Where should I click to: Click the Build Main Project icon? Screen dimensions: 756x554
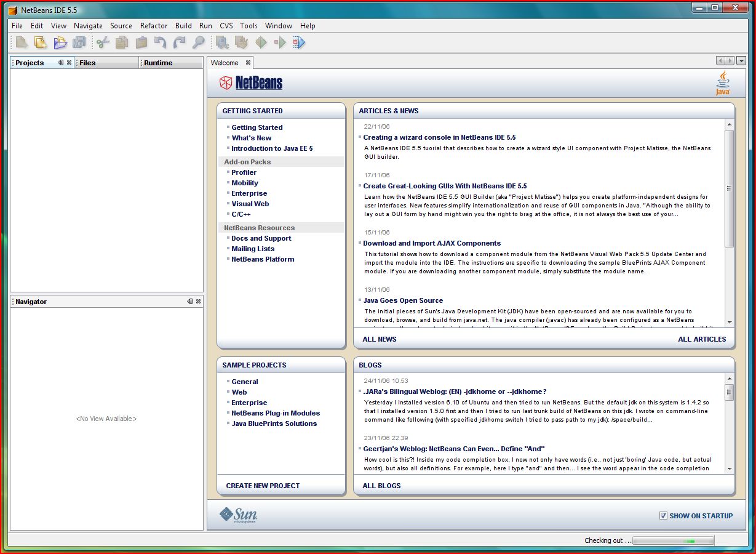point(223,42)
